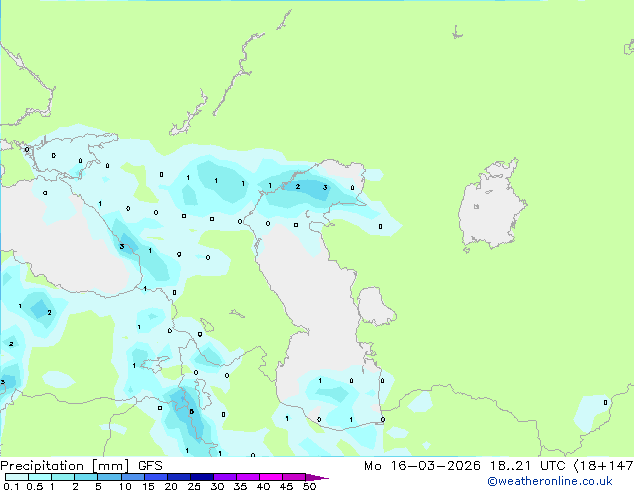Click the date "16-03-2026" text
The width and height of the screenshot is (634, 490).
coord(435,466)
